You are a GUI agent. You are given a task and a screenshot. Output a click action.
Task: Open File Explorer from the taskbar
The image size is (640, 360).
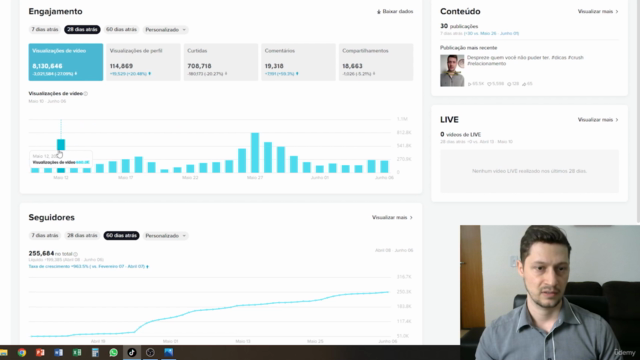point(4,353)
